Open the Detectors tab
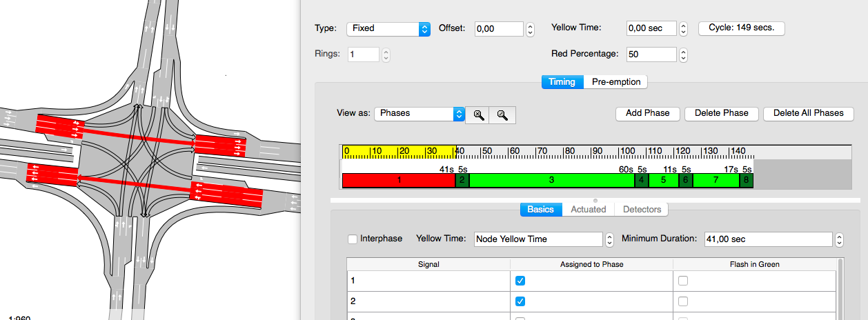This screenshot has height=320, width=868. pos(642,210)
